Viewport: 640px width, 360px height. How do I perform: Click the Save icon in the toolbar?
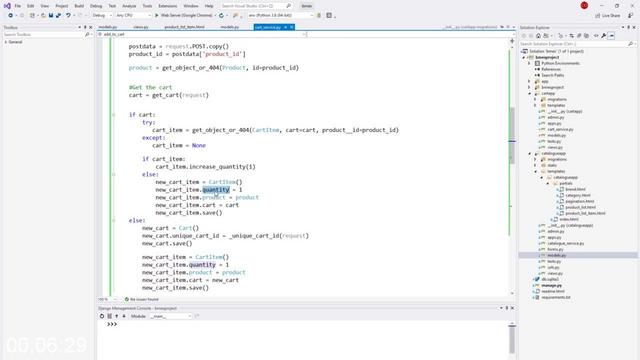[51, 16]
